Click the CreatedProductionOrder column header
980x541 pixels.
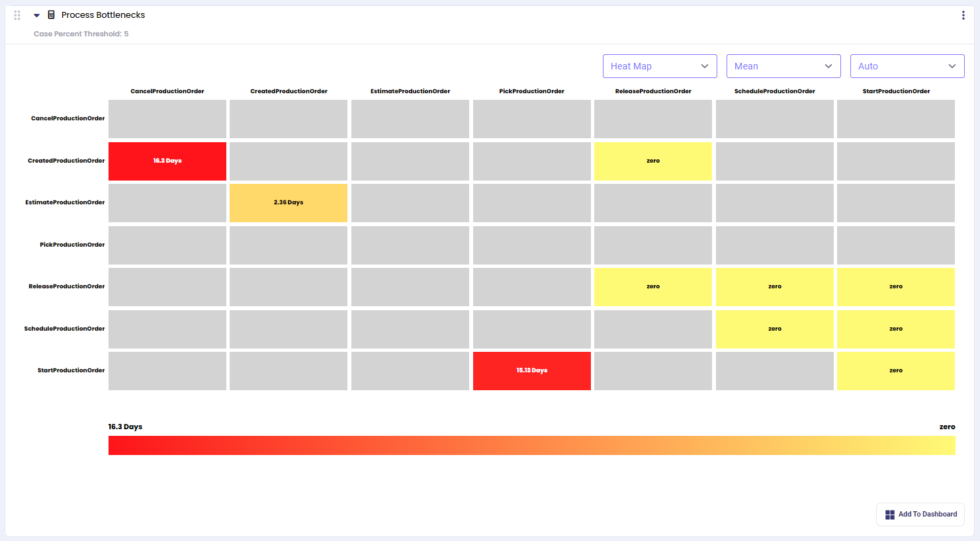(289, 91)
